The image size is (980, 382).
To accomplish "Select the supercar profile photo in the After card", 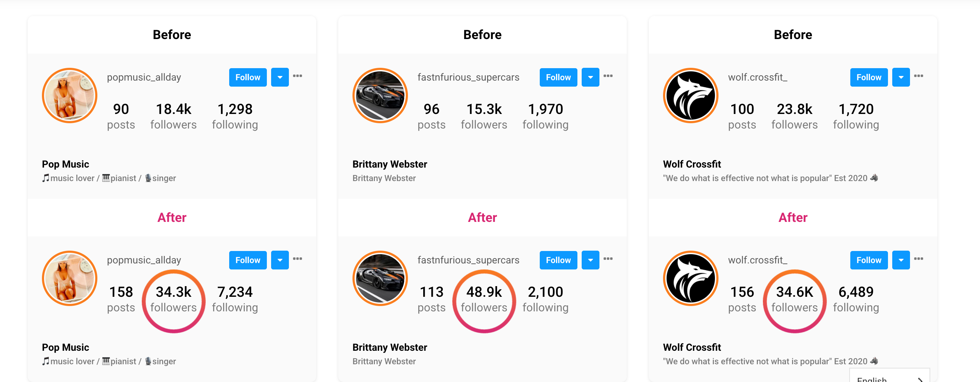I will (380, 278).
